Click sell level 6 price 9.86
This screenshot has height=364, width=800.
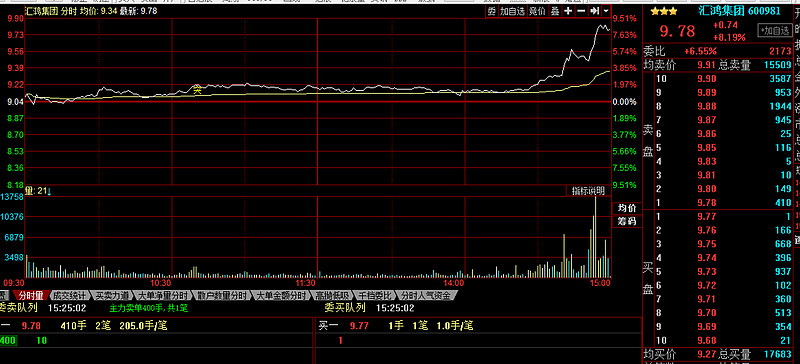point(707,134)
